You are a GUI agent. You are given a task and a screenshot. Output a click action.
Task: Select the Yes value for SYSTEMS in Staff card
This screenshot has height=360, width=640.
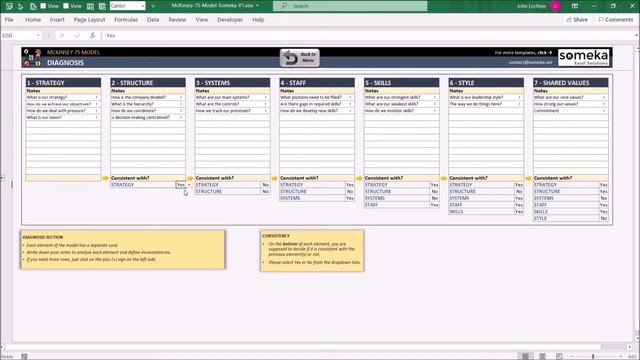click(350, 198)
